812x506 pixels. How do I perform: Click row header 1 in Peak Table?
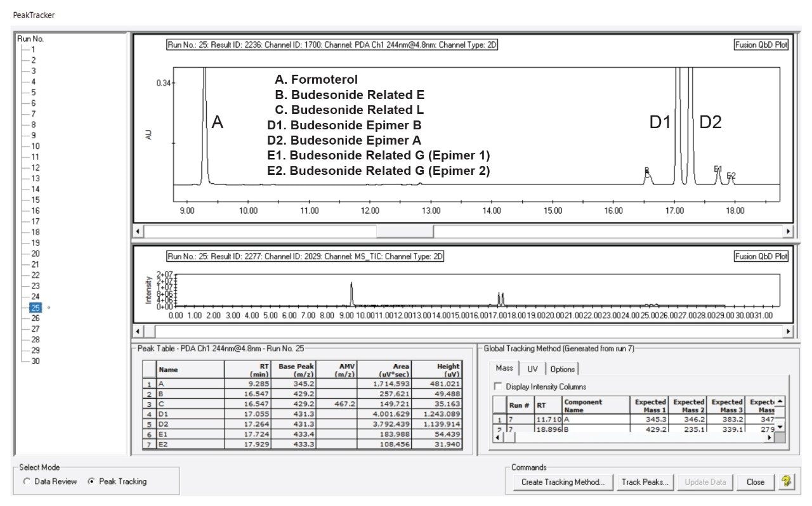tap(148, 383)
